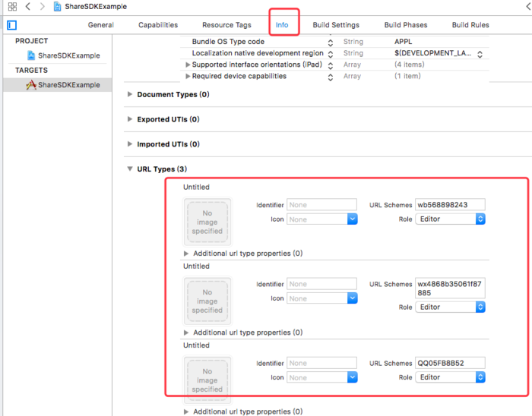
Task: Click the TARGETS section header
Action: (32, 70)
